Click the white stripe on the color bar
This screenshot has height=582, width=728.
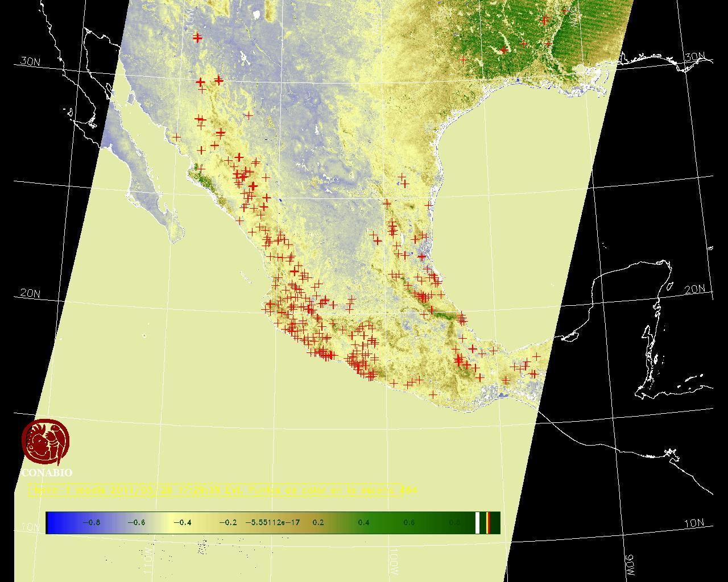[x=478, y=522]
